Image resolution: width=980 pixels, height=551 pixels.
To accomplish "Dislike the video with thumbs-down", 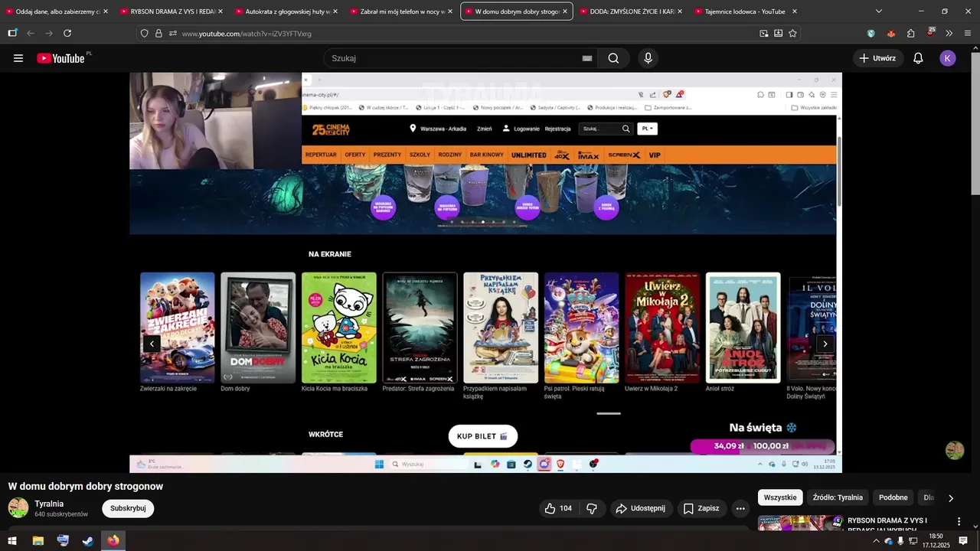I will click(592, 508).
